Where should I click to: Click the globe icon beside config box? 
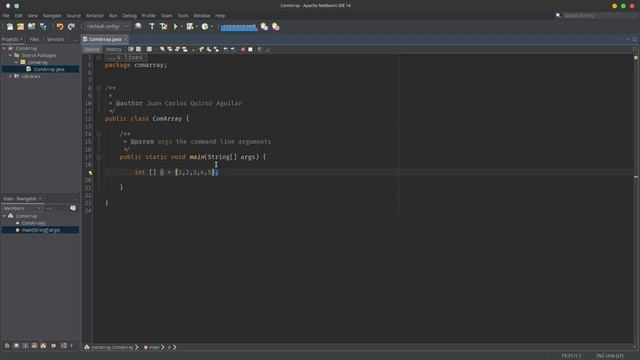(138, 27)
